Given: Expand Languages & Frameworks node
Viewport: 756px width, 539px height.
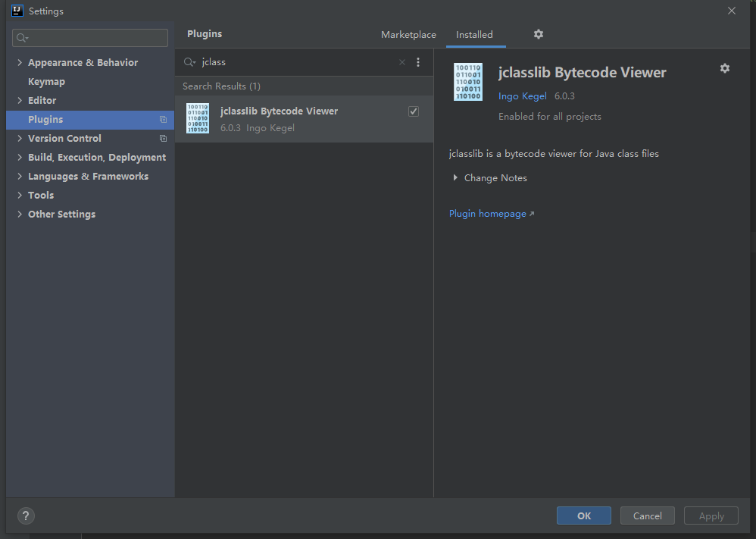Looking at the screenshot, I should tap(20, 176).
